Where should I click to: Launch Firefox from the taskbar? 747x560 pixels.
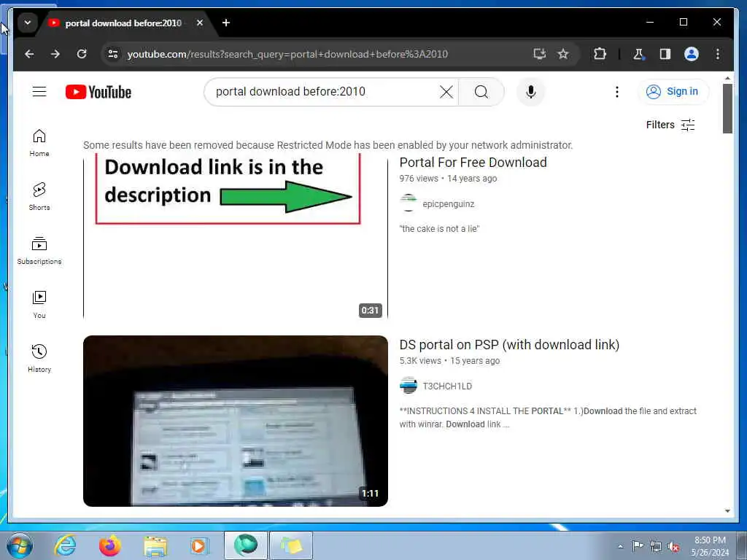pos(109,545)
